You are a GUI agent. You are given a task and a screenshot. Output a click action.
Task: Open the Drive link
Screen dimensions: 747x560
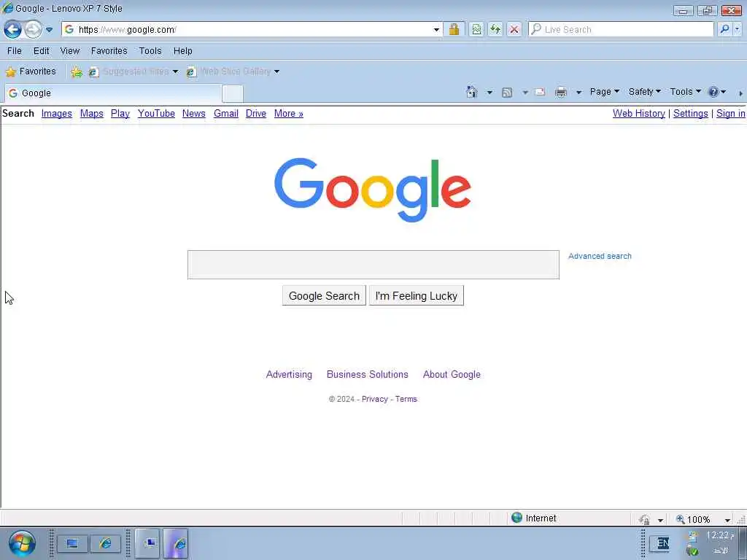pos(256,113)
